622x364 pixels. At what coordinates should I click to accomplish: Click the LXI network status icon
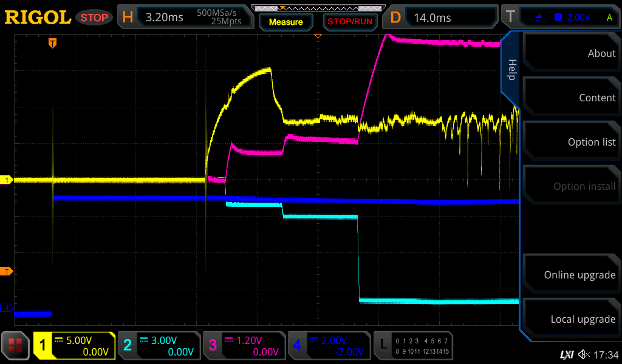point(567,354)
